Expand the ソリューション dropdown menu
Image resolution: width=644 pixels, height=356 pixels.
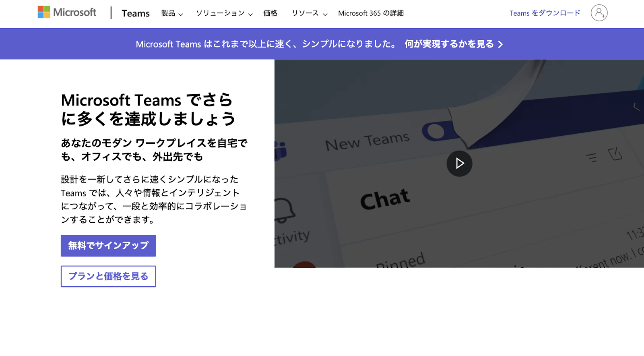[224, 13]
